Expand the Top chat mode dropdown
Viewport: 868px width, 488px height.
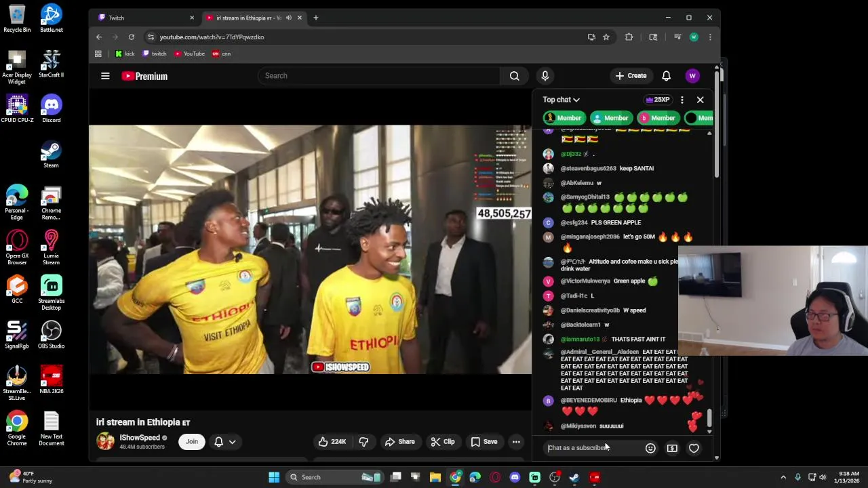[561, 100]
